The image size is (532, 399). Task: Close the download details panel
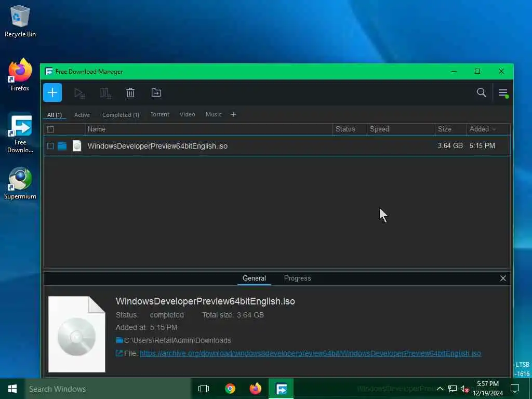click(503, 278)
